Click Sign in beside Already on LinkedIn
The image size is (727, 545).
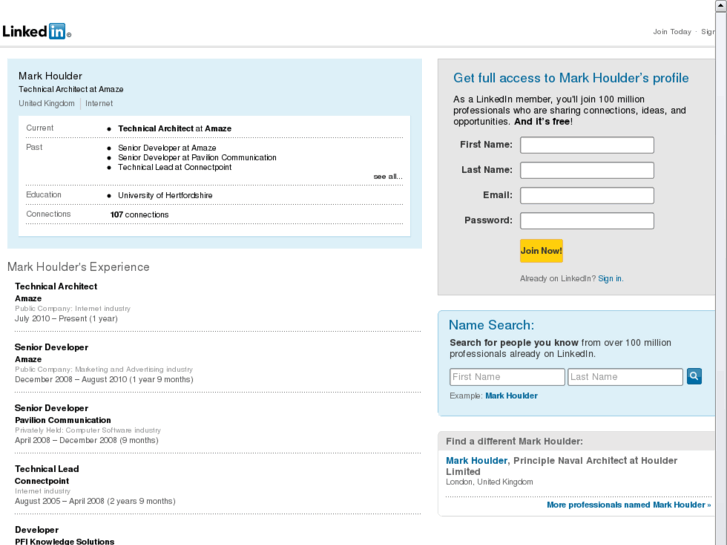[610, 279]
